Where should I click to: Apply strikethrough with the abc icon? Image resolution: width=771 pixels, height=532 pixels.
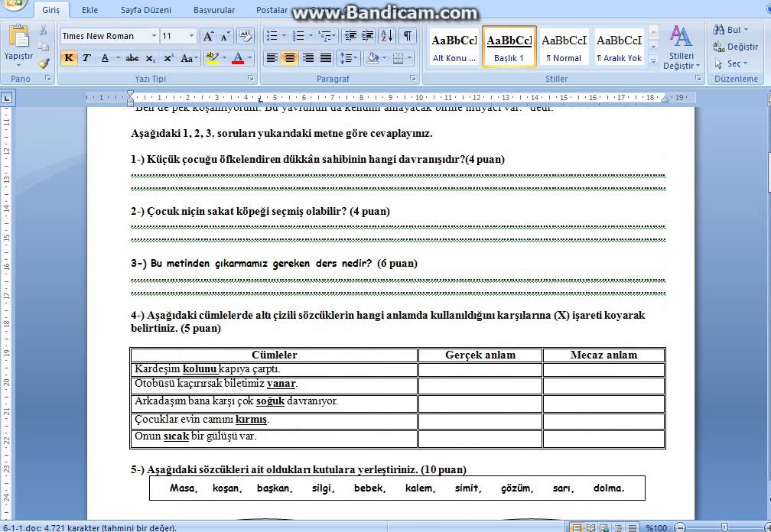coord(132,58)
